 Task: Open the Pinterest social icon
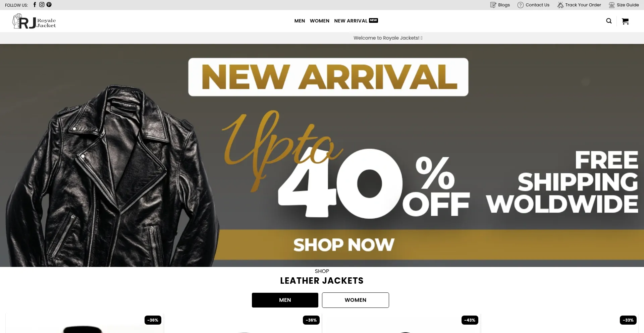pos(49,5)
